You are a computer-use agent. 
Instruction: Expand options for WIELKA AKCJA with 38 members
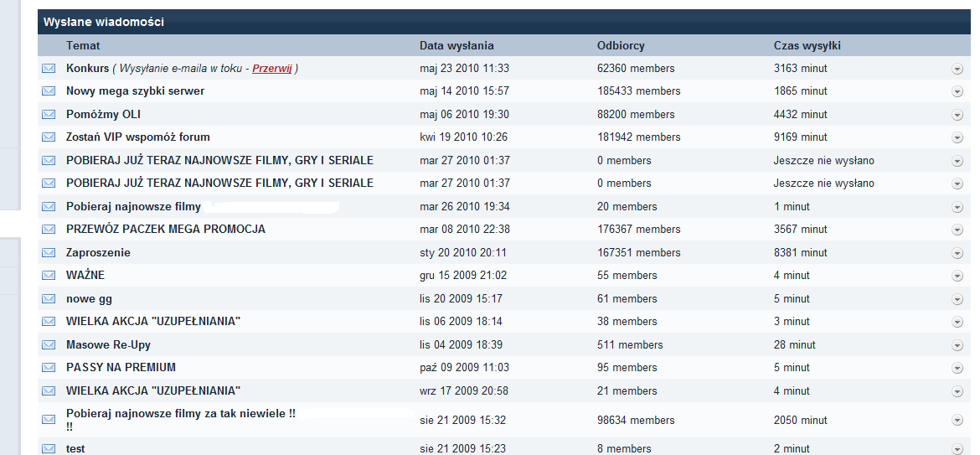pos(957,322)
